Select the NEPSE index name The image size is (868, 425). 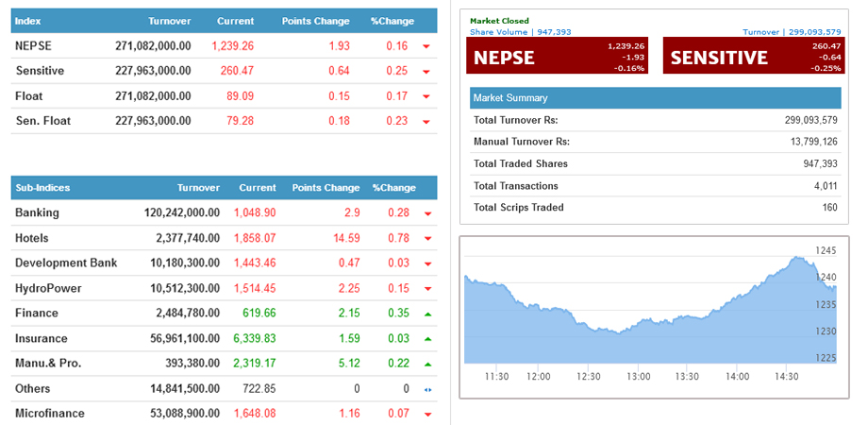click(33, 46)
